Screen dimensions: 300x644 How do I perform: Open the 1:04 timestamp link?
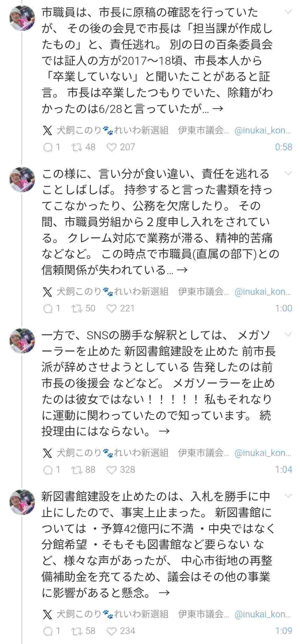tap(283, 470)
